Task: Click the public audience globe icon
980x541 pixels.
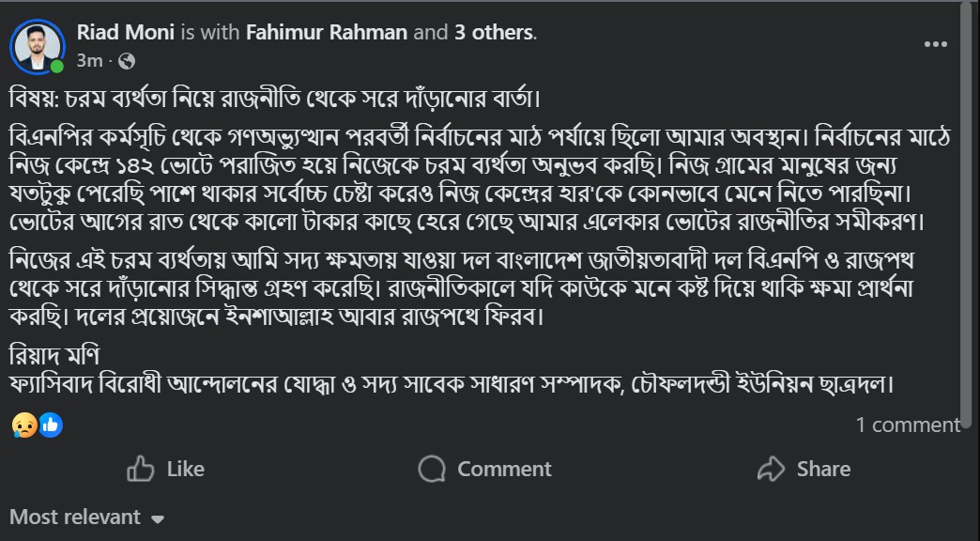Action: tap(127, 61)
